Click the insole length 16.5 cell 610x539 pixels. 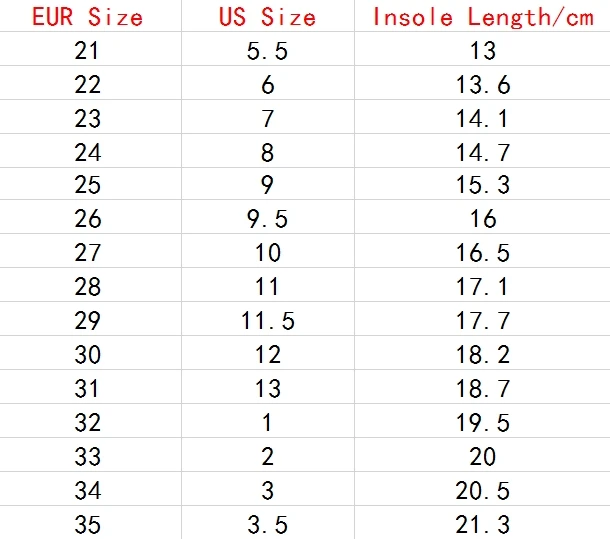point(482,251)
